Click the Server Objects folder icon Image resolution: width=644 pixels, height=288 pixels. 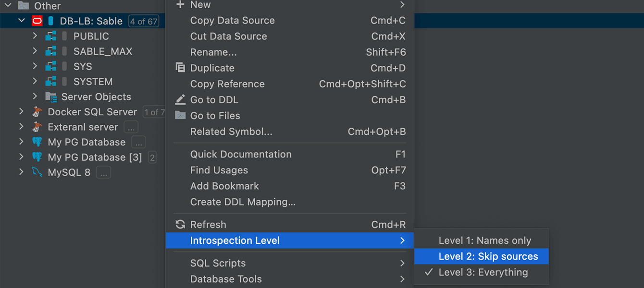pyautogui.click(x=51, y=97)
